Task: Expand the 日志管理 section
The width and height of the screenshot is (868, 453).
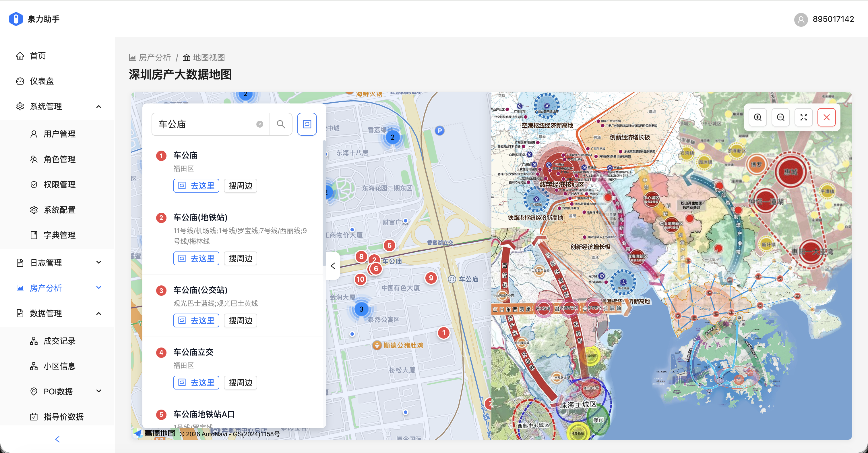Action: pyautogui.click(x=98, y=262)
